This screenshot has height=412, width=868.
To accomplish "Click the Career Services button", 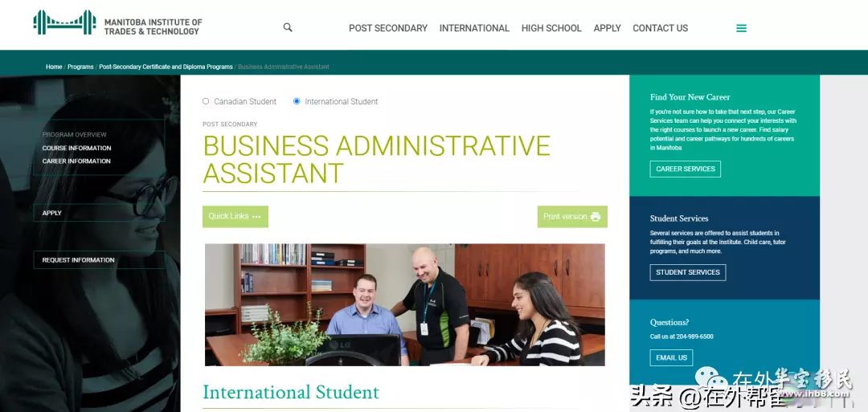I will [x=686, y=169].
